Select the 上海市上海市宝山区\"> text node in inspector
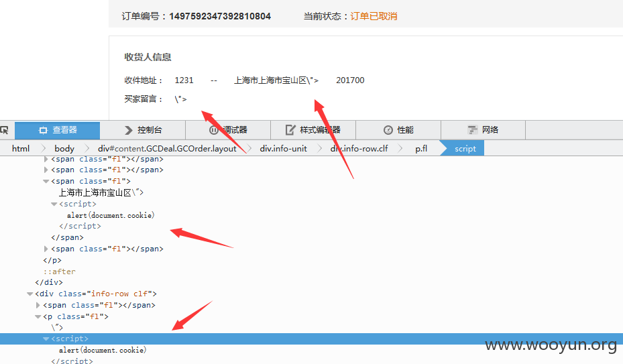Image resolution: width=623 pixels, height=364 pixels. tap(101, 193)
